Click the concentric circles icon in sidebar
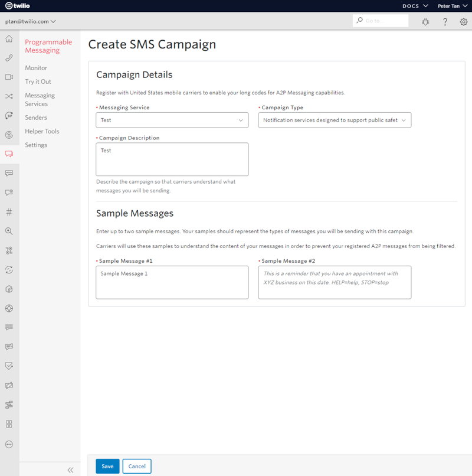Viewport: 472px width, 476px height. click(x=9, y=135)
